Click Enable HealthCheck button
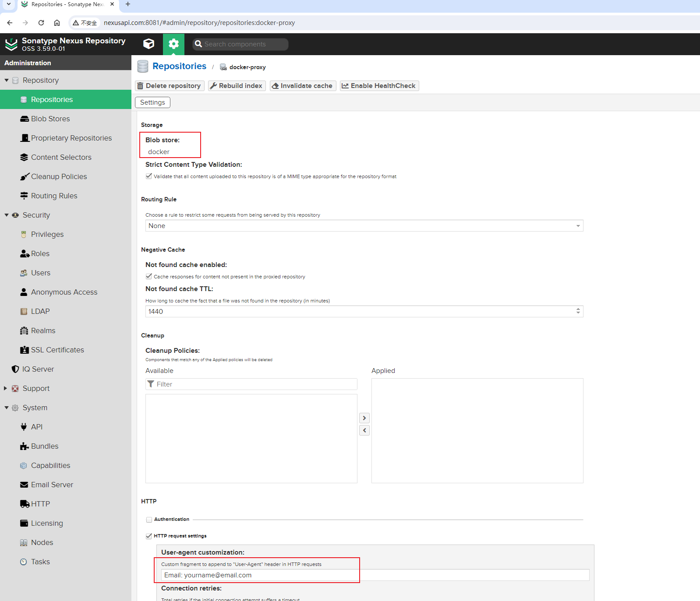 pyautogui.click(x=379, y=86)
